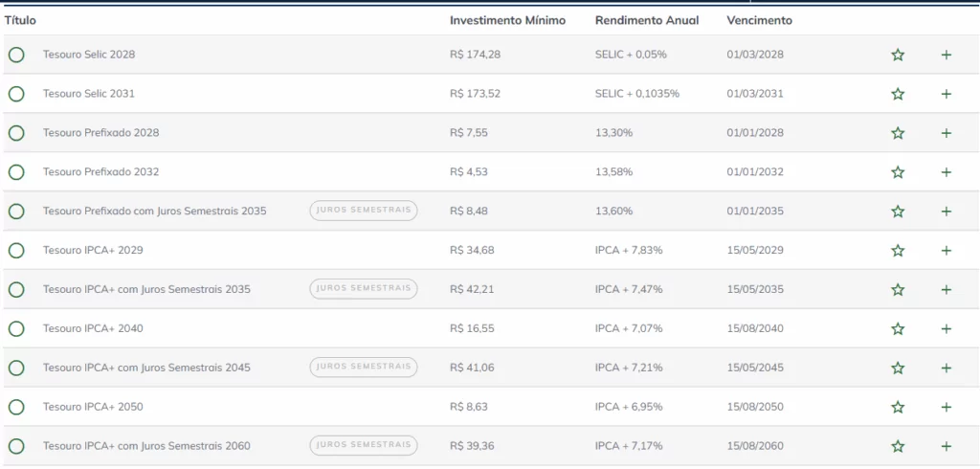Click the Investimento Mínimo column header
Image resolution: width=980 pixels, height=469 pixels.
(507, 20)
